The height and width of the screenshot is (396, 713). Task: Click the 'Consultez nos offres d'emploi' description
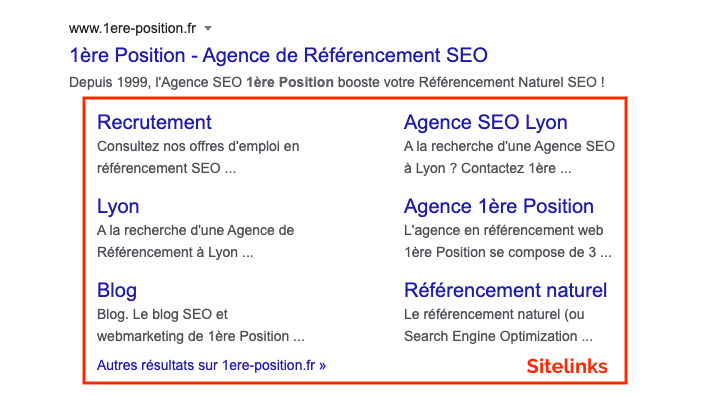click(198, 146)
